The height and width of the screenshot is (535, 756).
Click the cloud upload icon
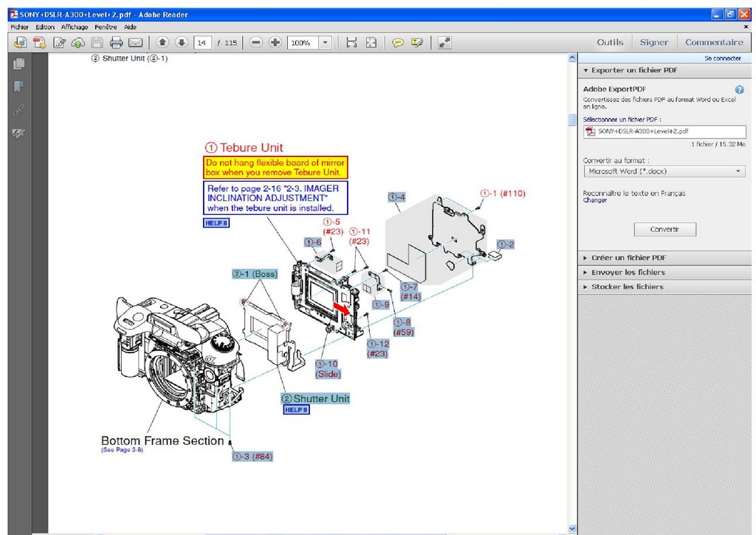pos(78,43)
